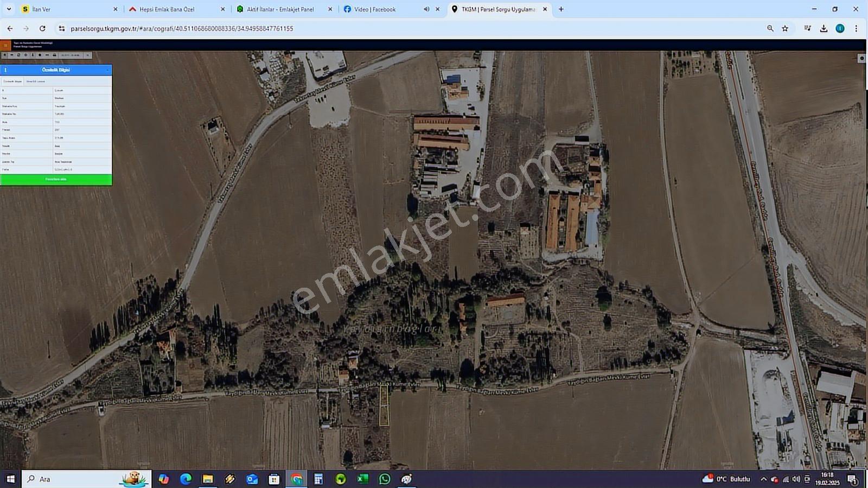Click the parselsorgu.tkgm.gov.tr address bar

pyautogui.click(x=412, y=28)
